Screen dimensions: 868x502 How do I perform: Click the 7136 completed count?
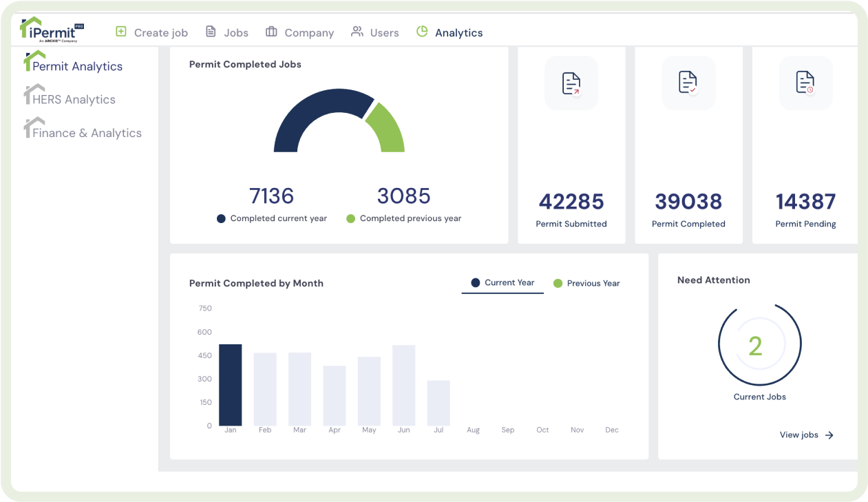[x=272, y=196]
